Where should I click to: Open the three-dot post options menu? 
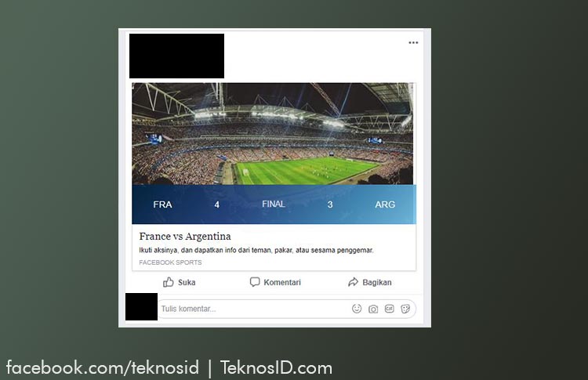pos(413,43)
